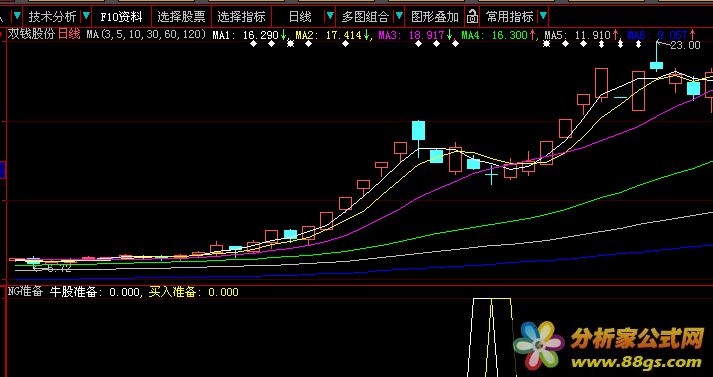This screenshot has height=377, width=713.
Task: Click the star-shaped info marker below MA5
Action: click(x=547, y=44)
